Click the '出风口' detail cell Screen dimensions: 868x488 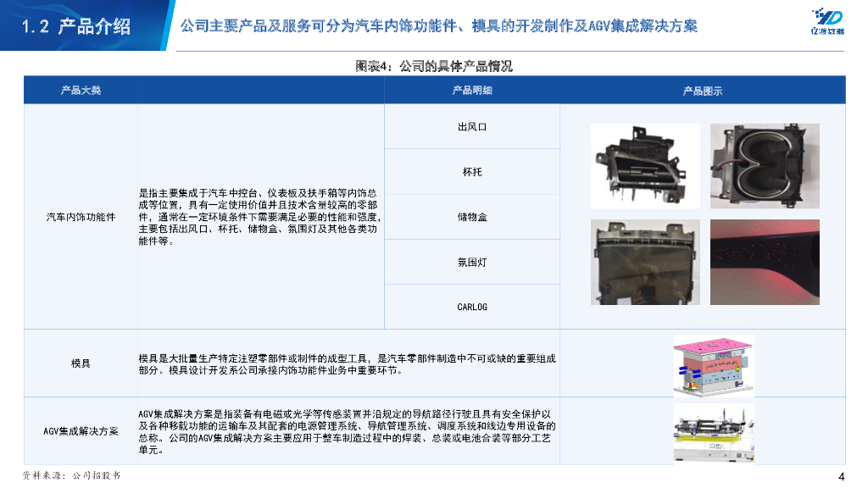tap(472, 127)
